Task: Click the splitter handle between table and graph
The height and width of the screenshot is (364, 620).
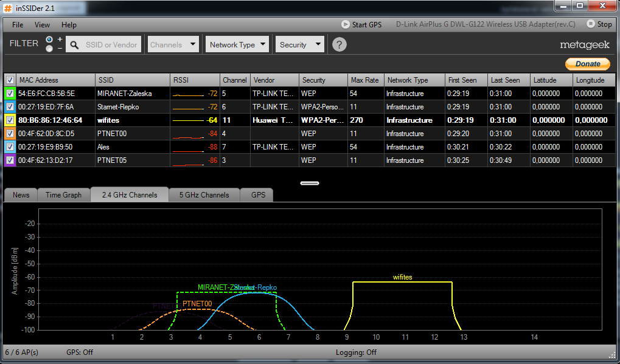Action: tap(310, 183)
